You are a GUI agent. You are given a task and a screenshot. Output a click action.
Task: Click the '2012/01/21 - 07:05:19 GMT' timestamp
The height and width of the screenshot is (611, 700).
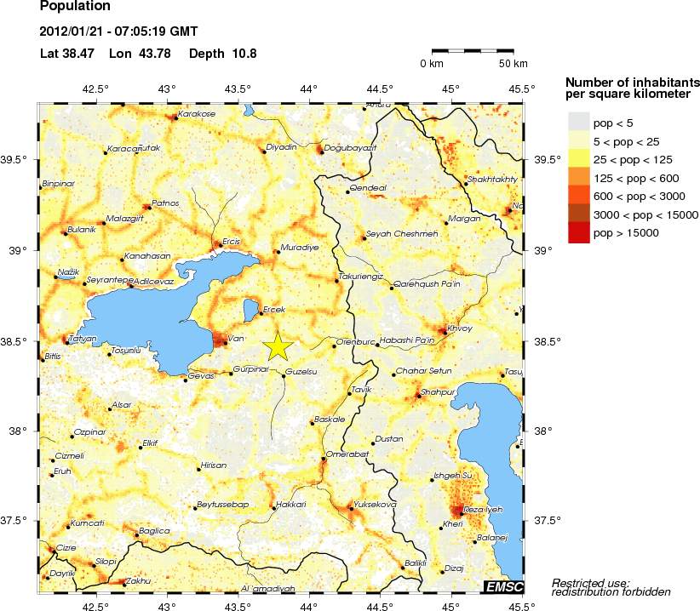[118, 31]
